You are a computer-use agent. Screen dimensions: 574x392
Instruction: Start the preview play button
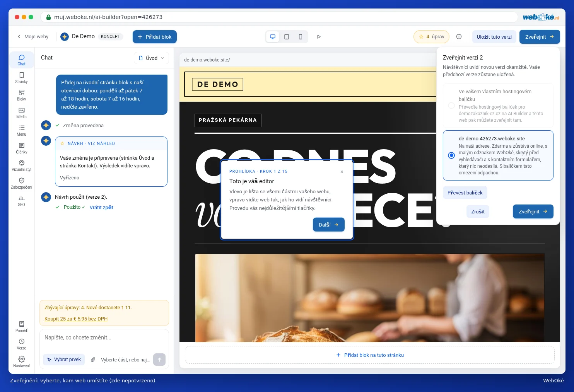[319, 37]
